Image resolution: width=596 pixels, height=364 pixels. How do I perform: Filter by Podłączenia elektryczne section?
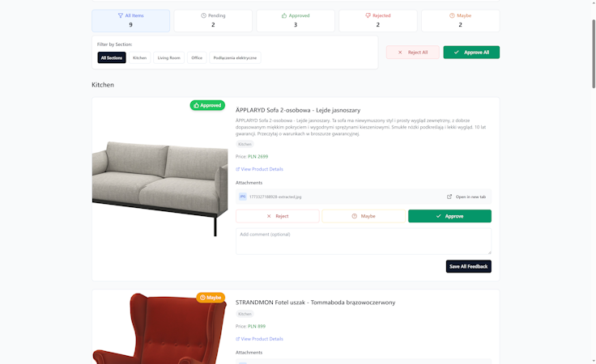(235, 57)
